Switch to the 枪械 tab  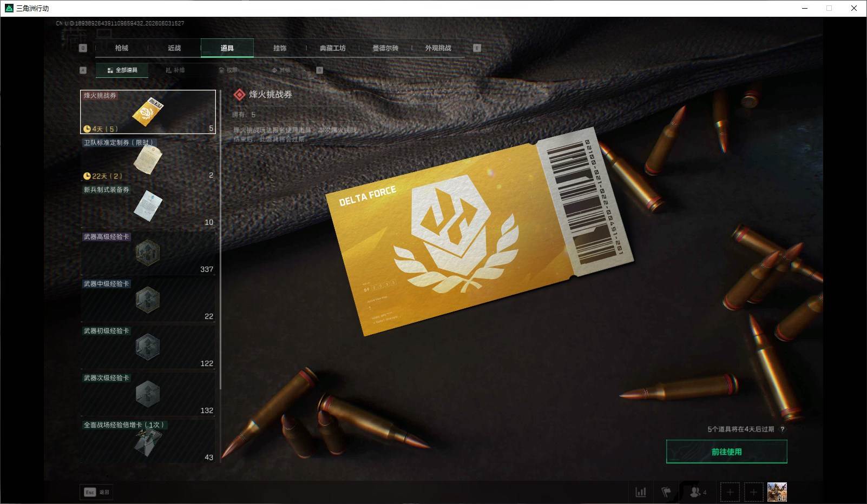122,48
